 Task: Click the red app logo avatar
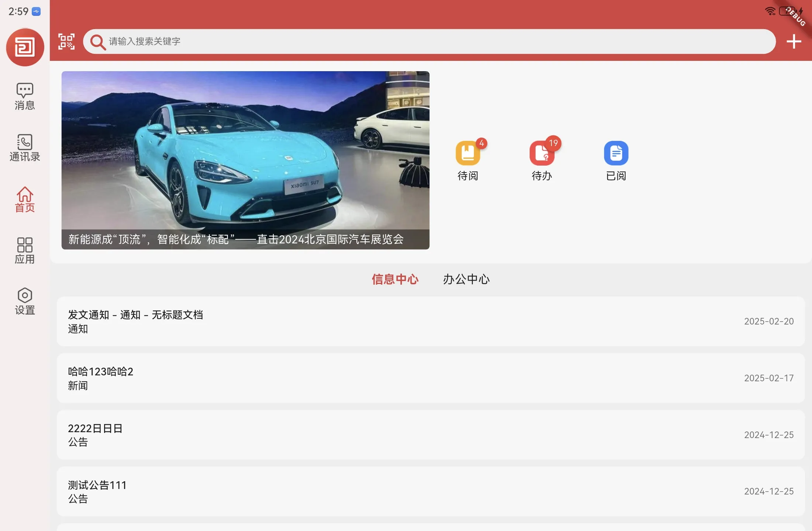coord(25,47)
